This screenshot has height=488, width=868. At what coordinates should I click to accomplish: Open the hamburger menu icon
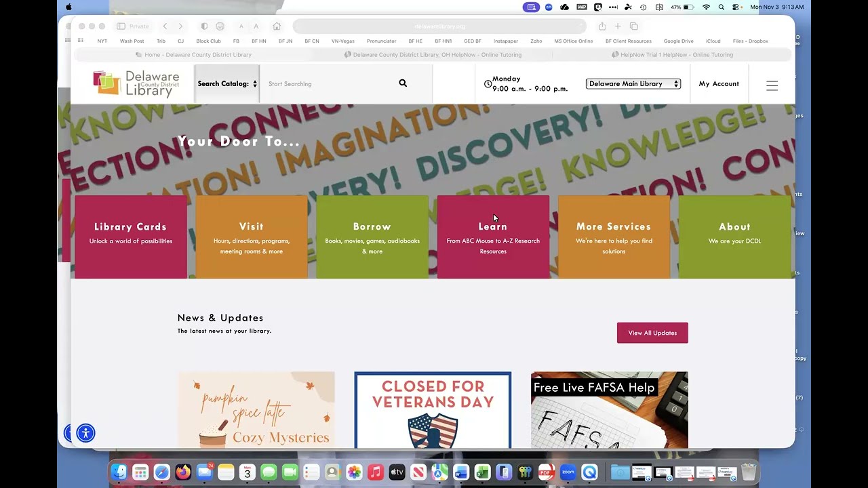[772, 85]
